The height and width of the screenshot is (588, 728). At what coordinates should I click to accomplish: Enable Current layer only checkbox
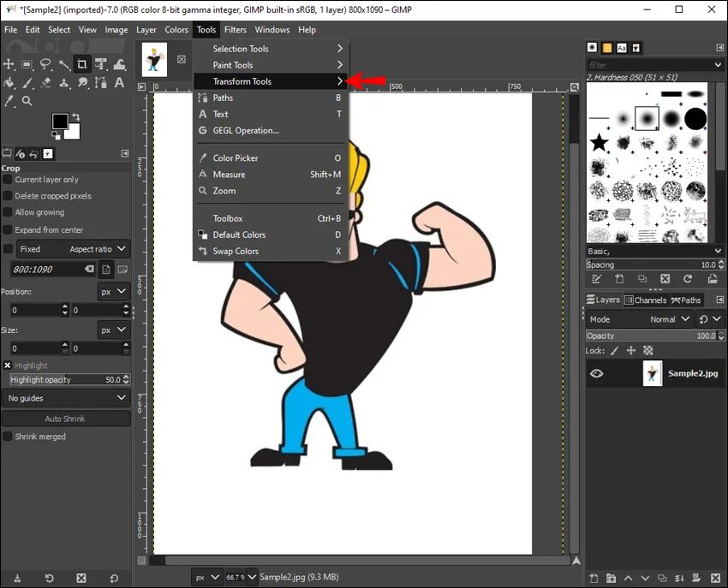pos(8,180)
